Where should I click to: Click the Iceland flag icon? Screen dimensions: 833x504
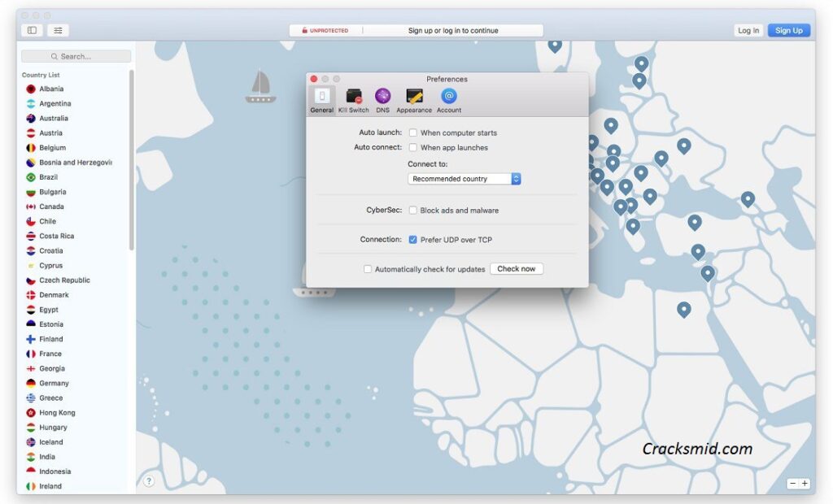(x=31, y=442)
